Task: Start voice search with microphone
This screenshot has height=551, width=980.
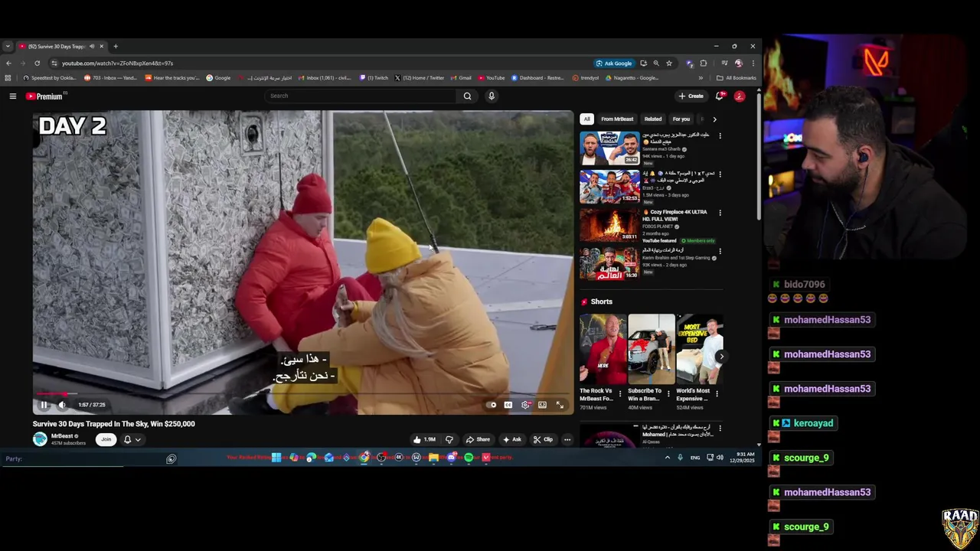Action: [492, 96]
